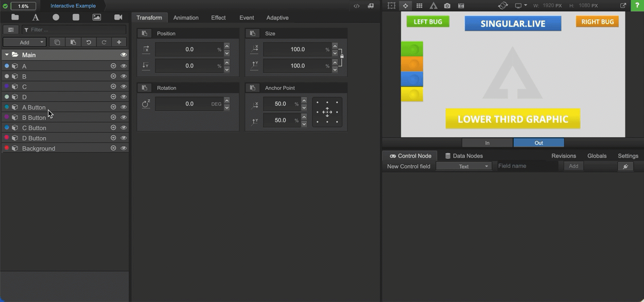
Task: Take a snapshot with the camera icon
Action: click(447, 6)
